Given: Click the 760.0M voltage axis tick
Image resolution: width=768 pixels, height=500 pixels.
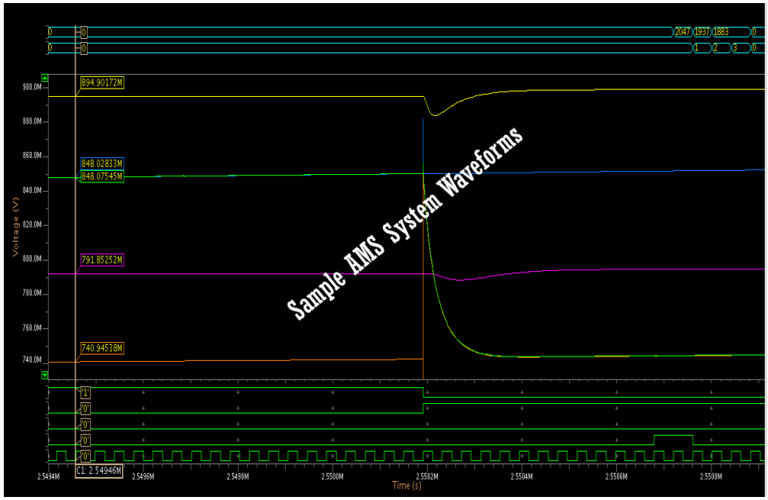Looking at the screenshot, I should (x=32, y=328).
